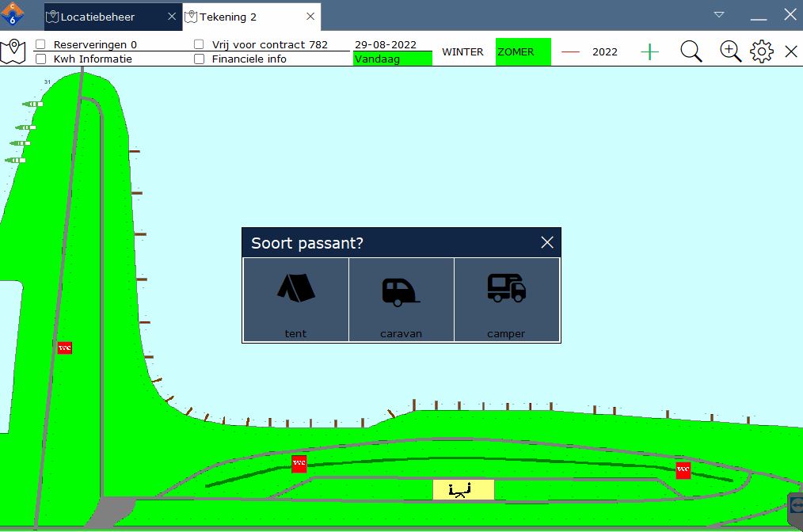Check the Vrij voor contract box
The image size is (803, 532).
199,45
